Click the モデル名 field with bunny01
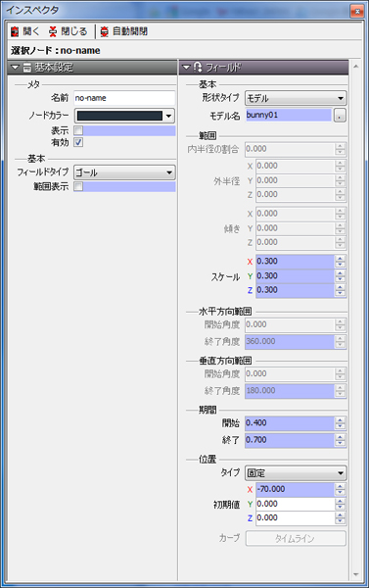Image resolution: width=369 pixels, height=588 pixels. (x=289, y=115)
